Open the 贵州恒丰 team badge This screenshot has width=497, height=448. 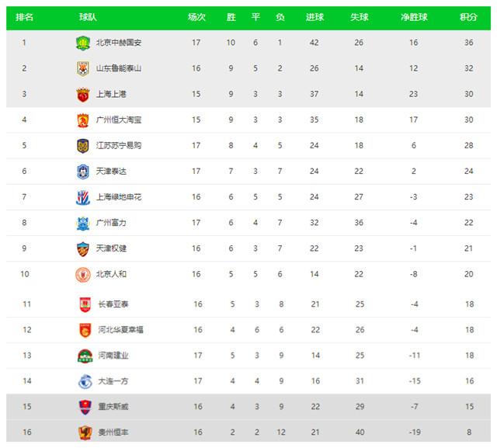(85, 432)
